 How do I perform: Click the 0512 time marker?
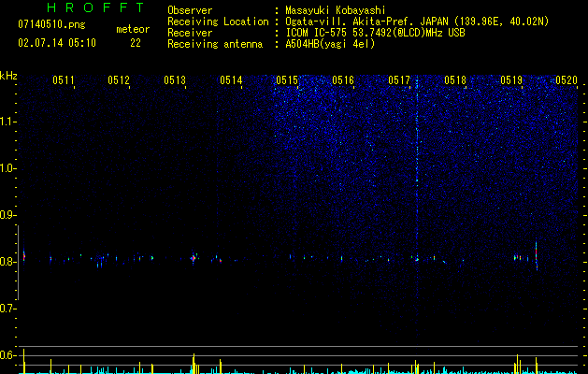(x=119, y=80)
